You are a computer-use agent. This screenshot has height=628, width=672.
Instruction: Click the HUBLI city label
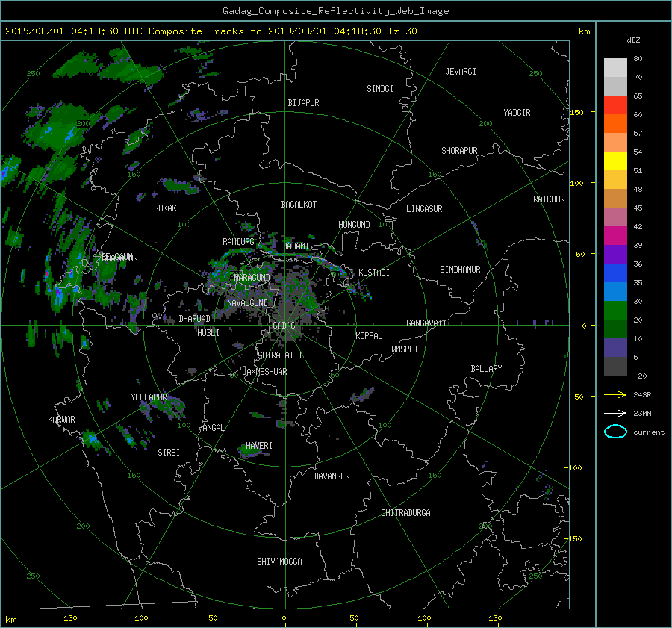pos(208,333)
